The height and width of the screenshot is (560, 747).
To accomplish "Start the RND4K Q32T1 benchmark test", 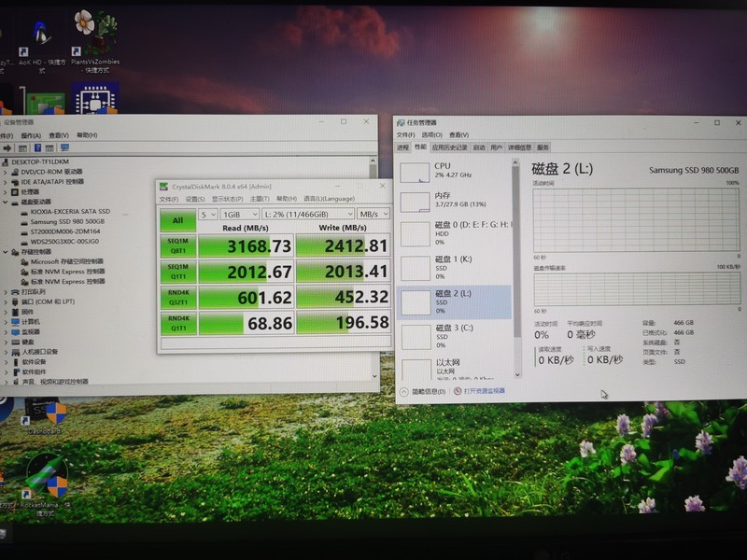I will (177, 297).
